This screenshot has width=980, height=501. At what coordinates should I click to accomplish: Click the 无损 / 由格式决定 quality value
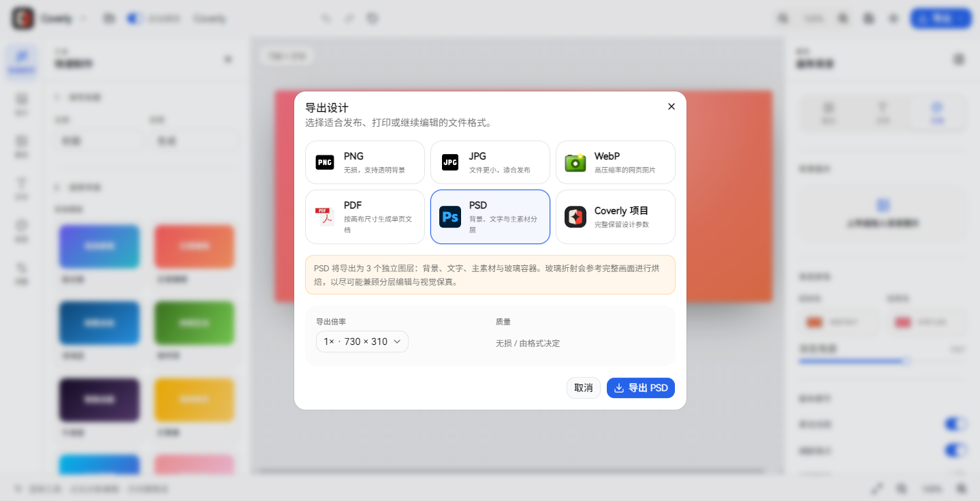pyautogui.click(x=528, y=343)
